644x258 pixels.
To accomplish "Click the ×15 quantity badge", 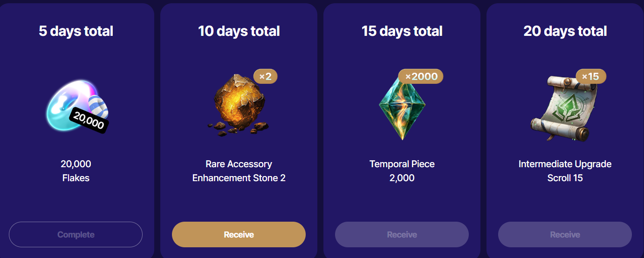I will tap(590, 76).
